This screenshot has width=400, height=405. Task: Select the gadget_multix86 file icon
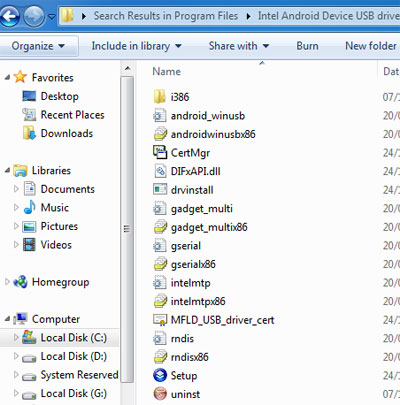160,227
